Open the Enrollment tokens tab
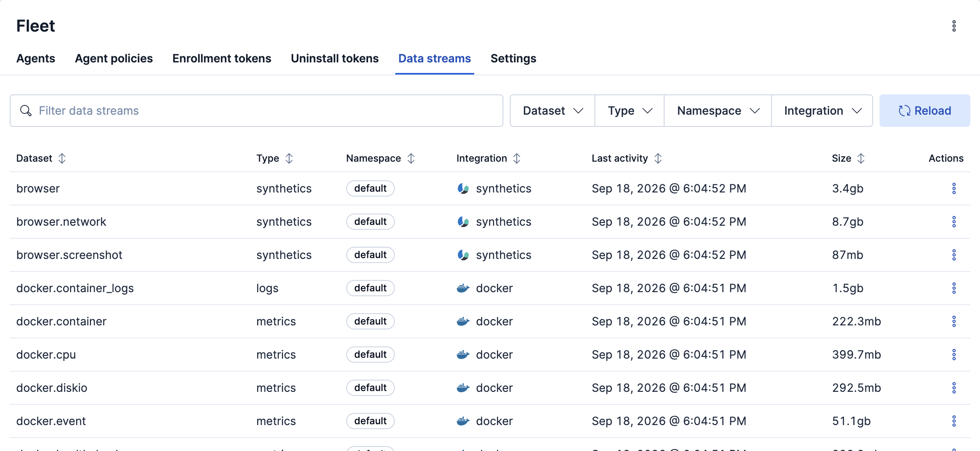 222,58
